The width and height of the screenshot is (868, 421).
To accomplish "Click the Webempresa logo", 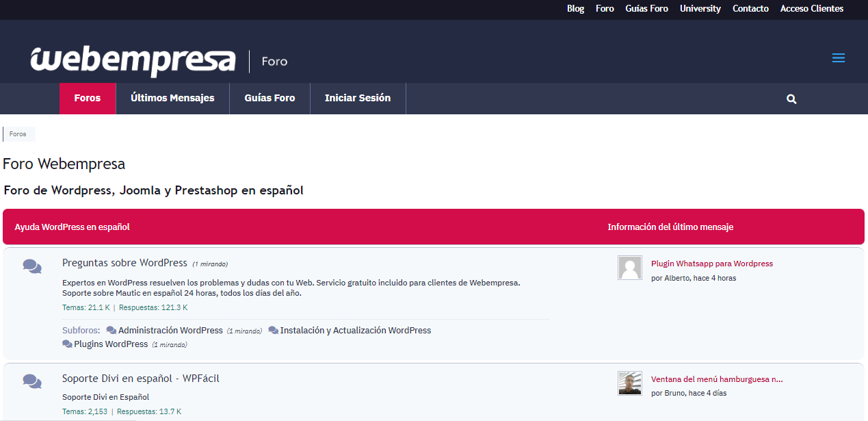I will tap(133, 61).
